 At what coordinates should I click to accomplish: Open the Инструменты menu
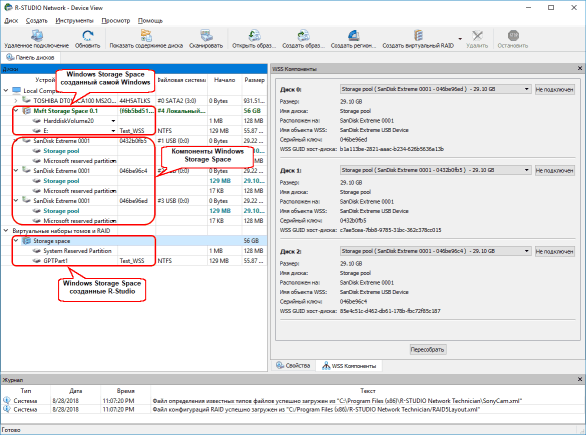click(74, 21)
